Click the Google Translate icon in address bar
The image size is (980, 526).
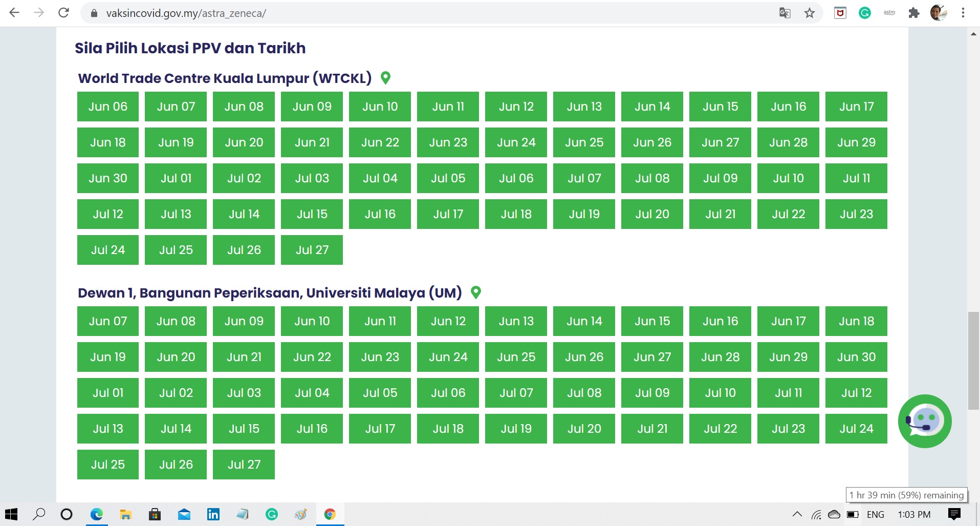(x=785, y=13)
